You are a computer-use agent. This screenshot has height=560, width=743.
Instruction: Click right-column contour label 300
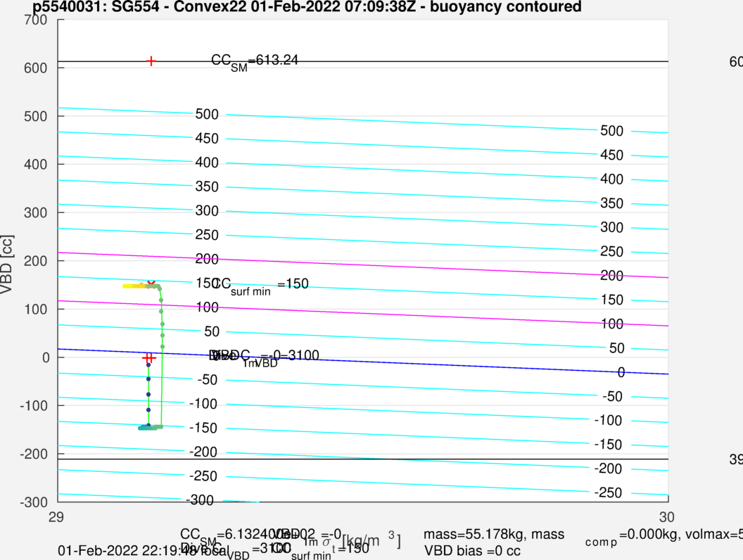[x=611, y=227]
